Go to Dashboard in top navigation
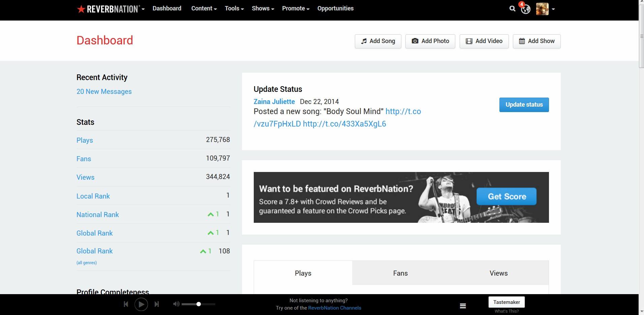 coord(167,8)
